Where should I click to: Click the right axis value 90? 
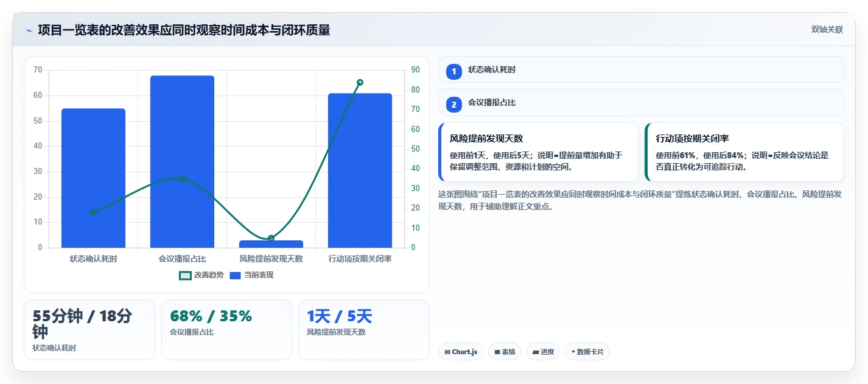point(416,70)
